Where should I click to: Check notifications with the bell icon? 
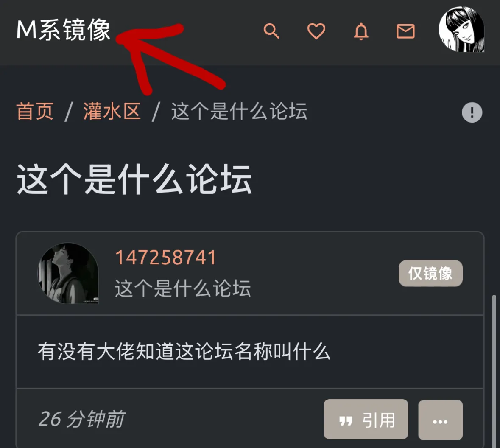[361, 31]
